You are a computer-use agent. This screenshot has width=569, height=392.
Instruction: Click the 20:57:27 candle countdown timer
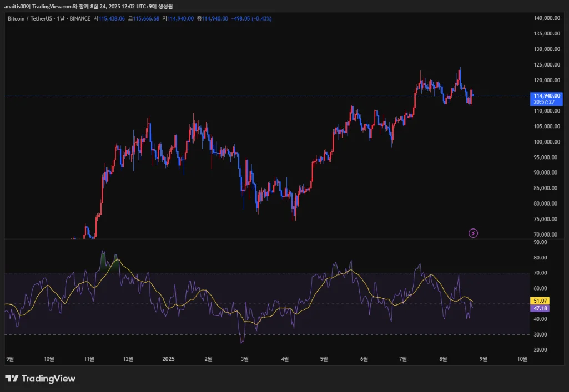point(547,102)
